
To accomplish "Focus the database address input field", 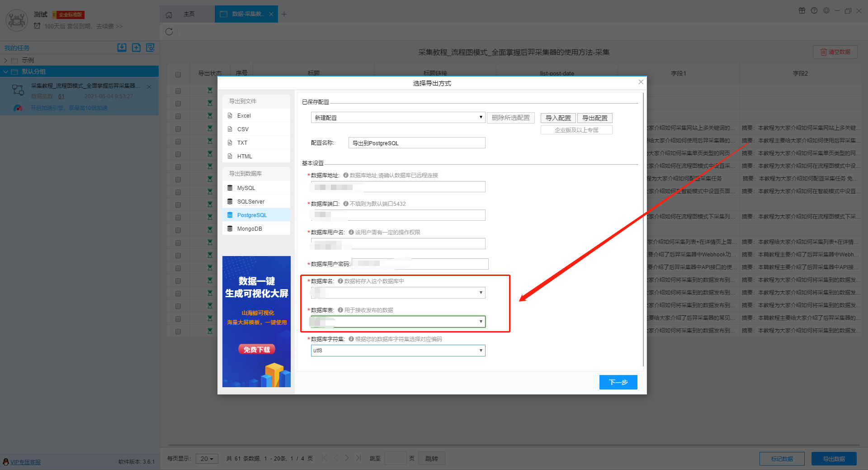I will 398,187.
